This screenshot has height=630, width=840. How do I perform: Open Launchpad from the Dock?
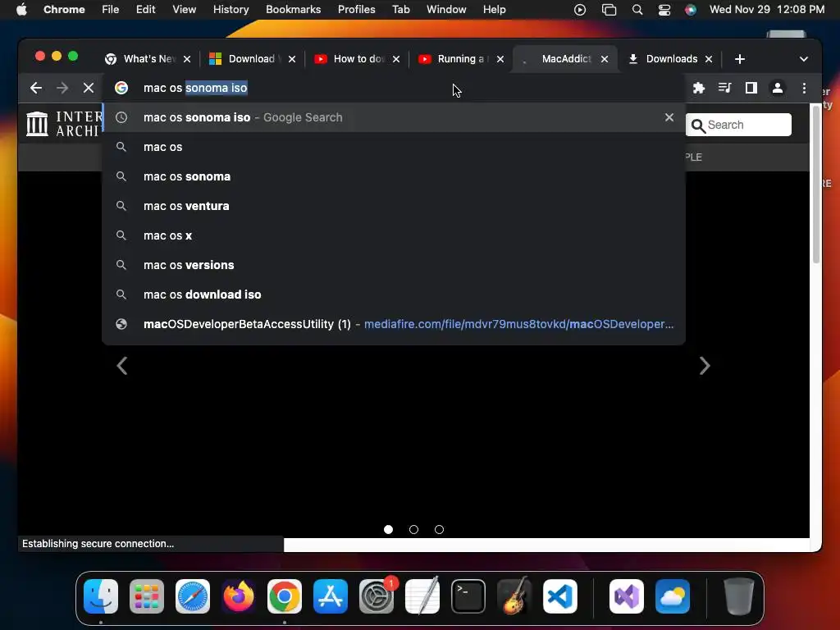coord(147,596)
